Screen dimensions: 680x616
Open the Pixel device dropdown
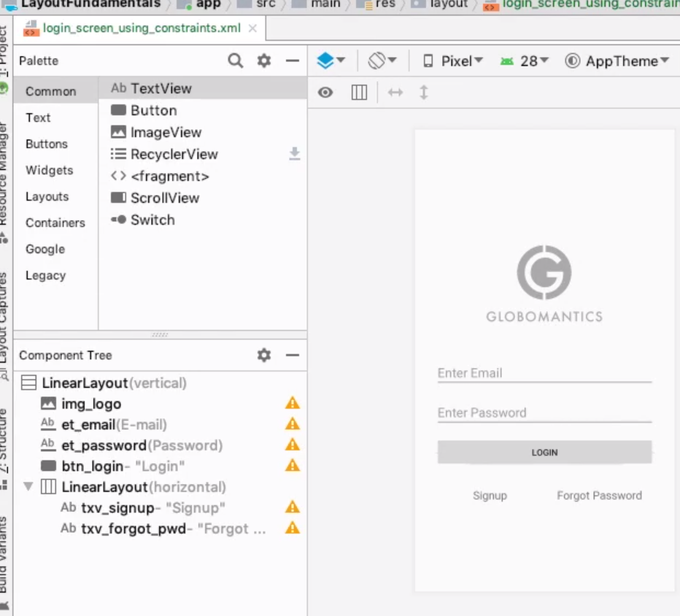pos(453,61)
